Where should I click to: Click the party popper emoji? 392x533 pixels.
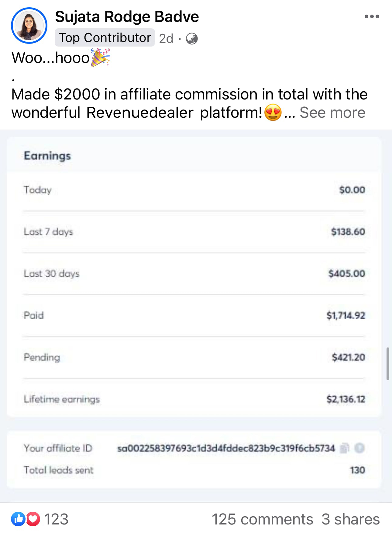click(100, 57)
